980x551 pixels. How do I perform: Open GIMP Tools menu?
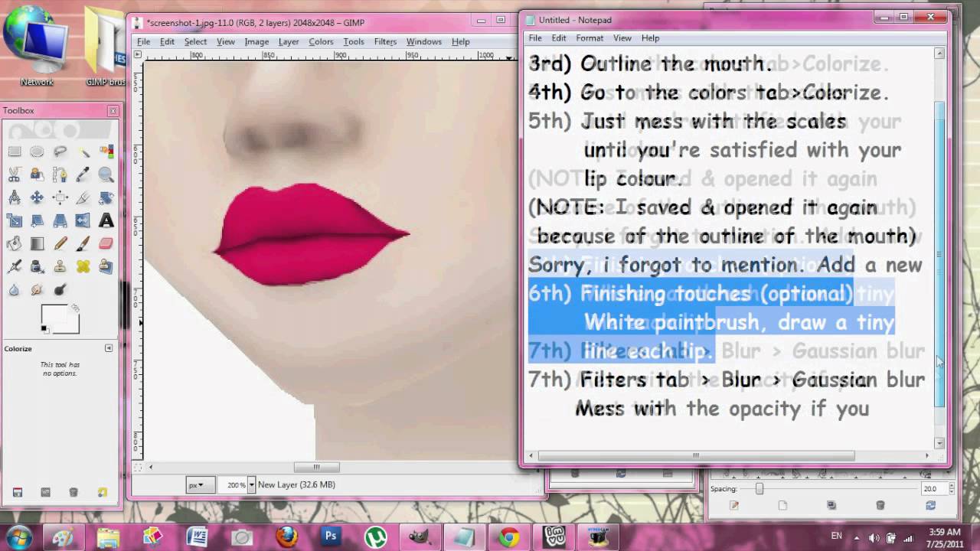354,41
